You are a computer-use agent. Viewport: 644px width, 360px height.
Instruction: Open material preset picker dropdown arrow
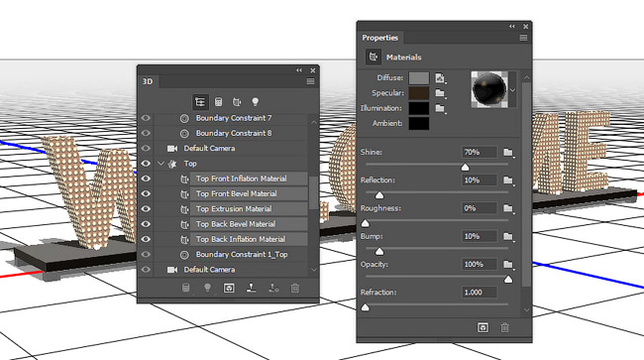(x=512, y=90)
